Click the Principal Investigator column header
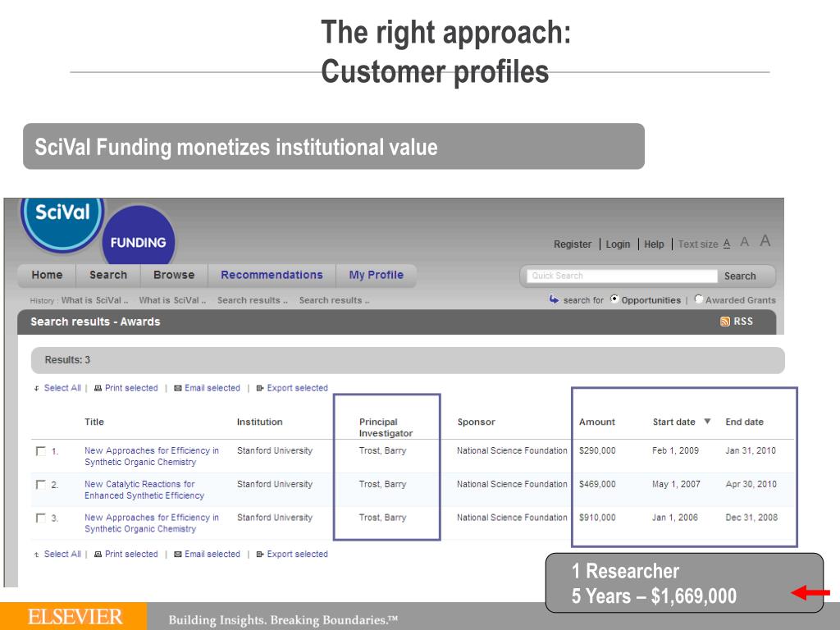Screen dimensions: 840x630 tap(386, 427)
